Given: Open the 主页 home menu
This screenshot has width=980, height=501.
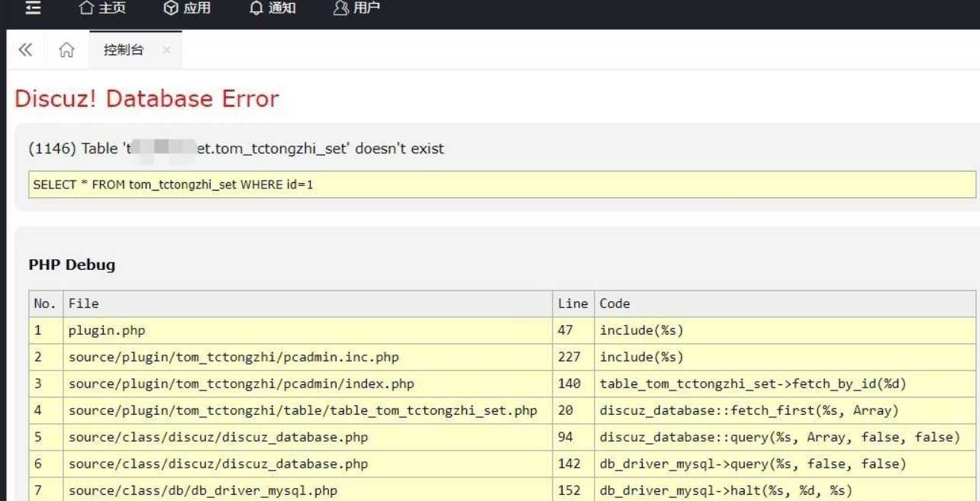Looking at the screenshot, I should [x=102, y=8].
